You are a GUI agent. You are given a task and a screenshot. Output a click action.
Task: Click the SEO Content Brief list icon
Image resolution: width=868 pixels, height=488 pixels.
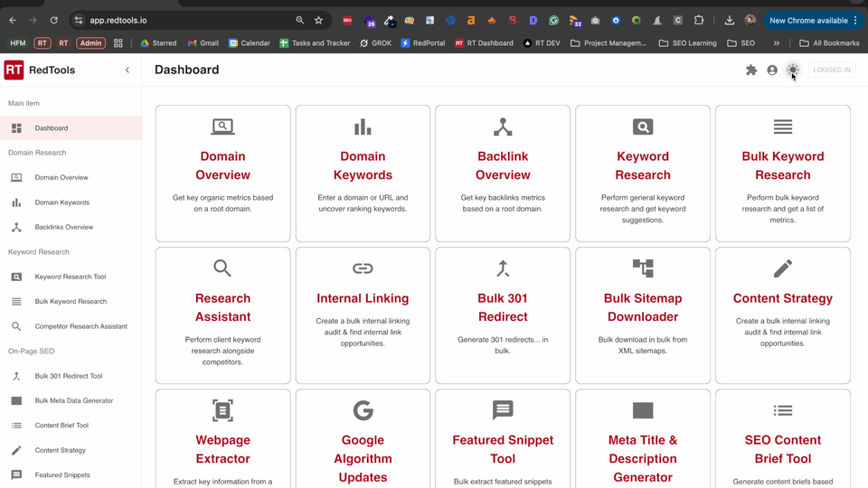[x=783, y=410]
